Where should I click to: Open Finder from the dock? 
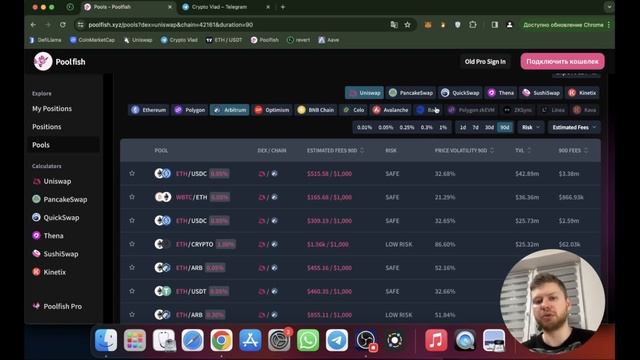pos(106,340)
